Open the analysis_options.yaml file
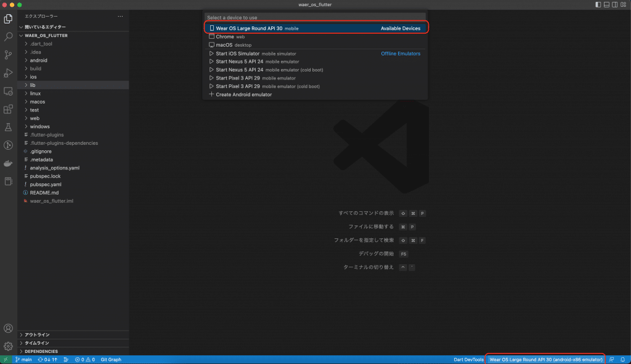The height and width of the screenshot is (364, 631). (x=73, y=168)
